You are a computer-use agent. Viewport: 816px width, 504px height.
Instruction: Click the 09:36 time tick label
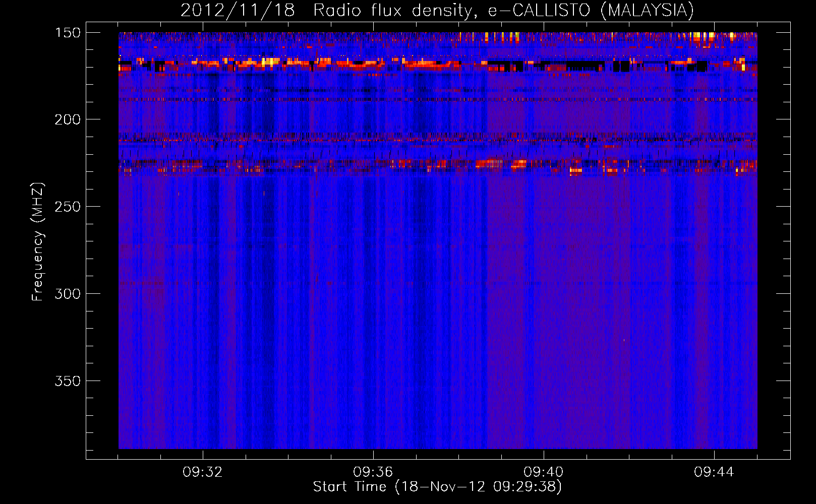point(373,472)
